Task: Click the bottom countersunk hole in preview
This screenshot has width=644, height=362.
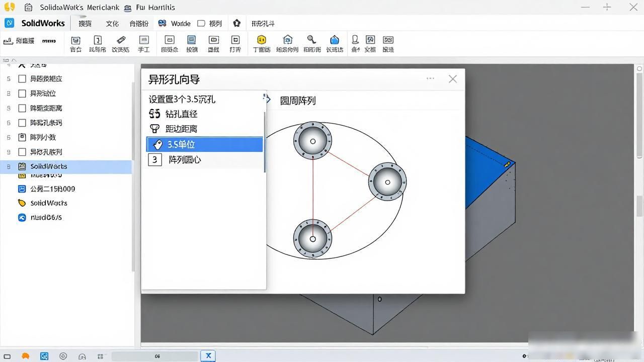Action: coord(313,239)
